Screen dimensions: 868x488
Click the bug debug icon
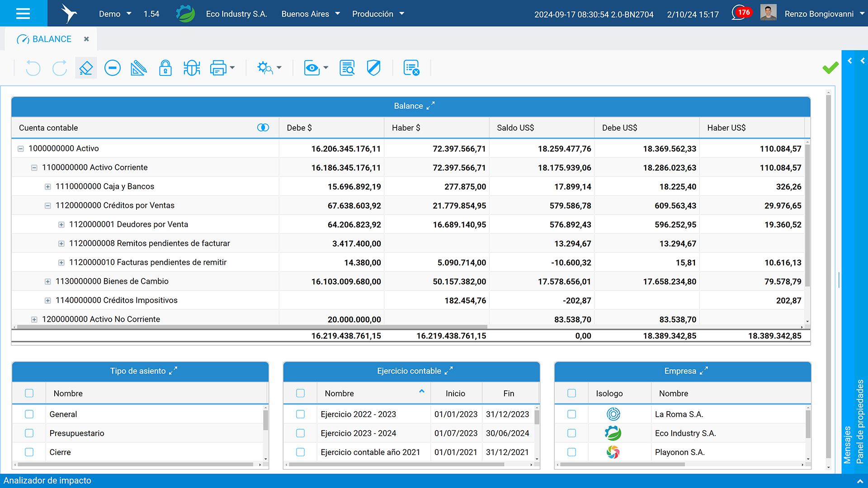[192, 68]
